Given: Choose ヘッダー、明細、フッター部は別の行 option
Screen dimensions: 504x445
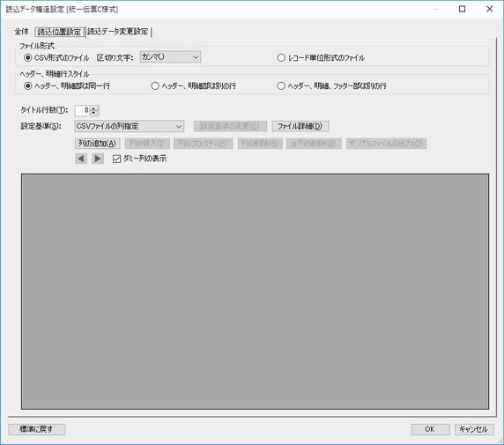Looking at the screenshot, I should click(281, 85).
